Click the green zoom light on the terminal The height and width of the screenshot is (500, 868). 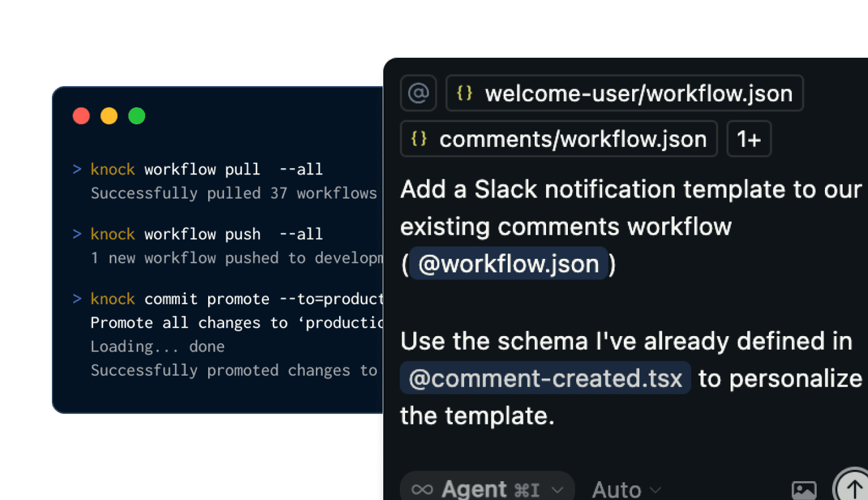[x=136, y=116]
